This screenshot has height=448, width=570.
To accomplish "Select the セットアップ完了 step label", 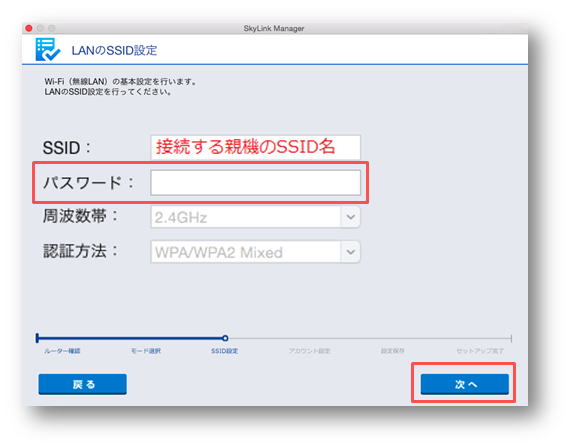I will pyautogui.click(x=480, y=351).
